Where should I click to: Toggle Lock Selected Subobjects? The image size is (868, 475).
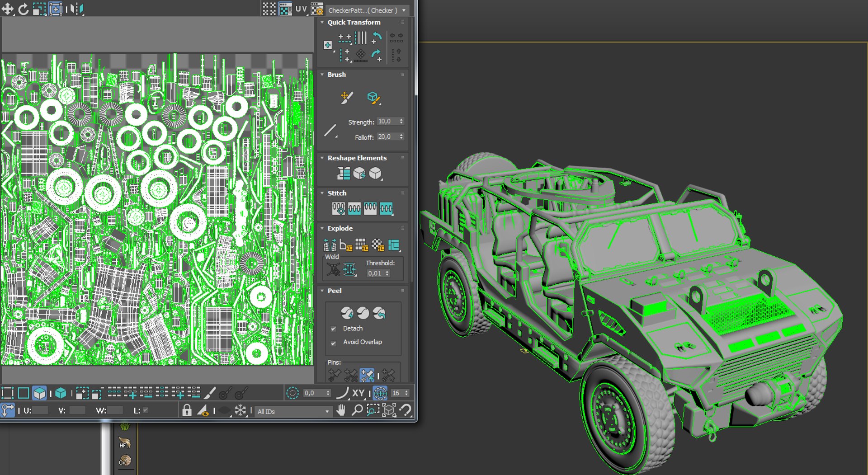tap(187, 410)
